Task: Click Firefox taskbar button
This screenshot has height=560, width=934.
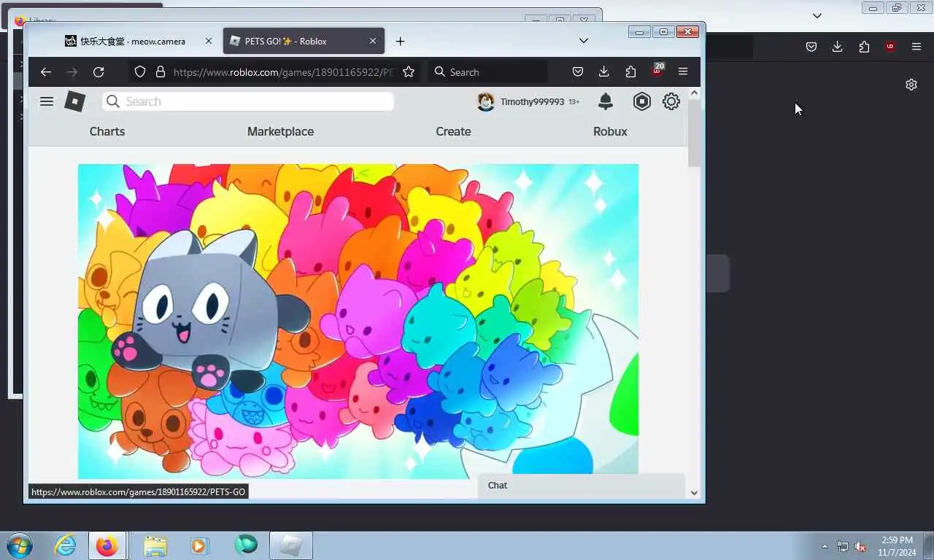Action: click(x=107, y=545)
